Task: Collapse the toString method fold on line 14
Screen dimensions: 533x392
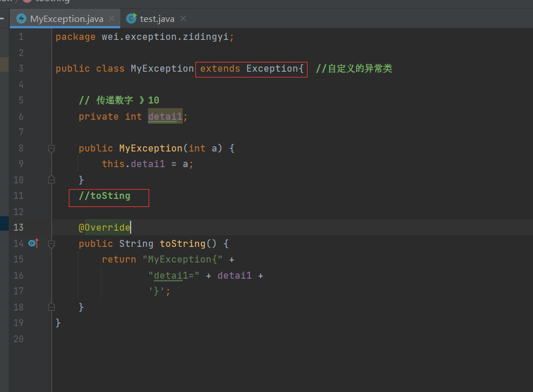Action: click(x=51, y=244)
